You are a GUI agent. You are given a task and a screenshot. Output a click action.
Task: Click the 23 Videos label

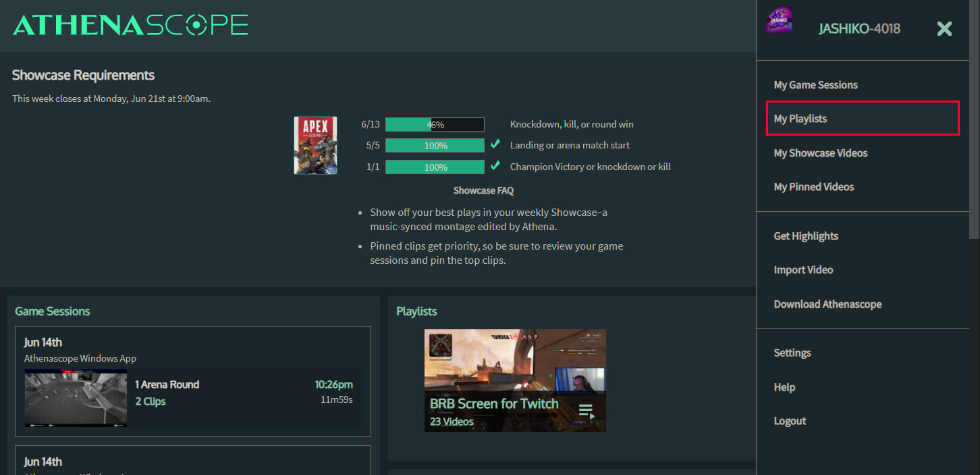452,422
